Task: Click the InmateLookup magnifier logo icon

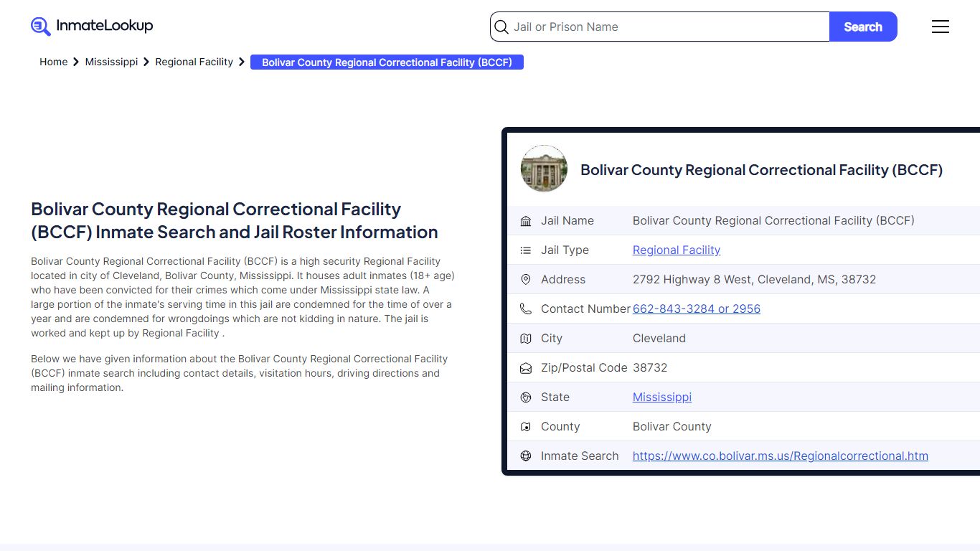Action: click(x=41, y=27)
